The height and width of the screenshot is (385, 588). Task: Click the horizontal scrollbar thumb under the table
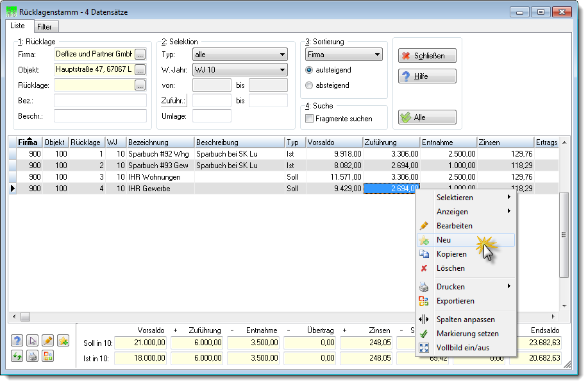pyautogui.click(x=25, y=317)
